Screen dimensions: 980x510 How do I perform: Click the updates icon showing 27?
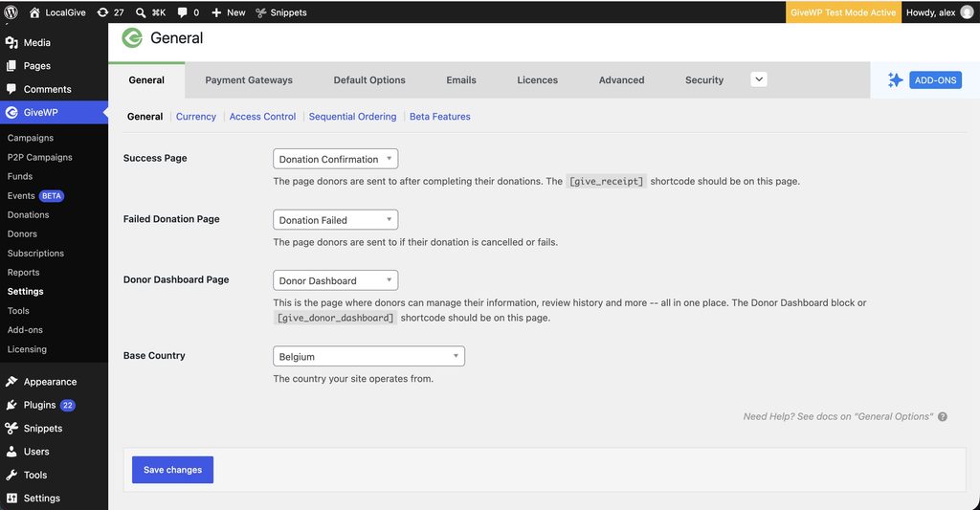click(102, 11)
